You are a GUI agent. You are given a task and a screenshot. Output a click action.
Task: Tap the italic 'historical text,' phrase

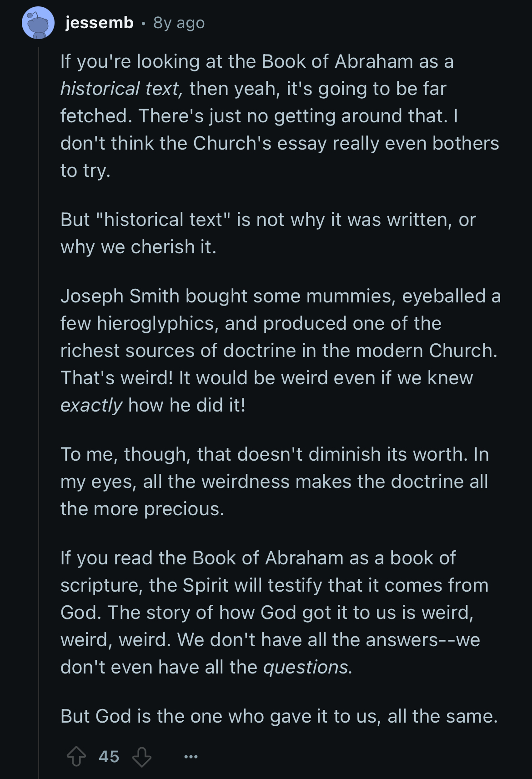click(x=122, y=89)
